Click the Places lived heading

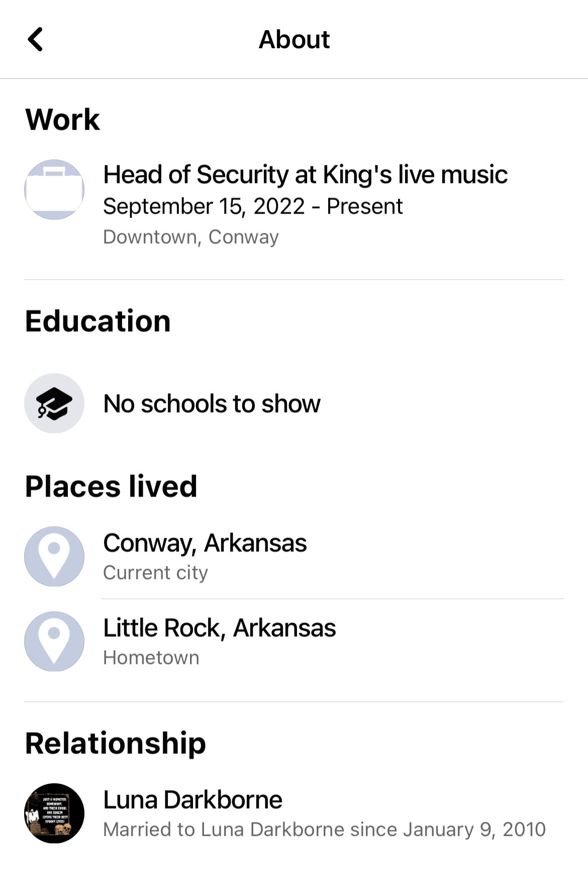[x=111, y=487]
